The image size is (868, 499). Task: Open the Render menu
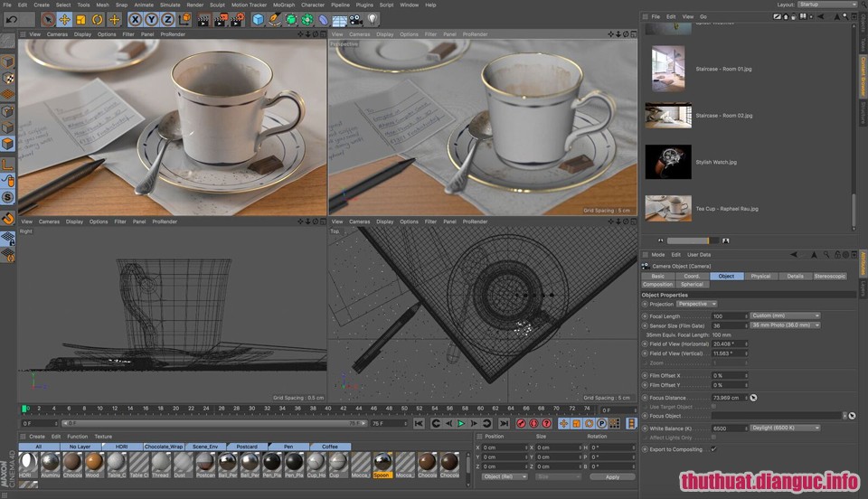click(195, 5)
